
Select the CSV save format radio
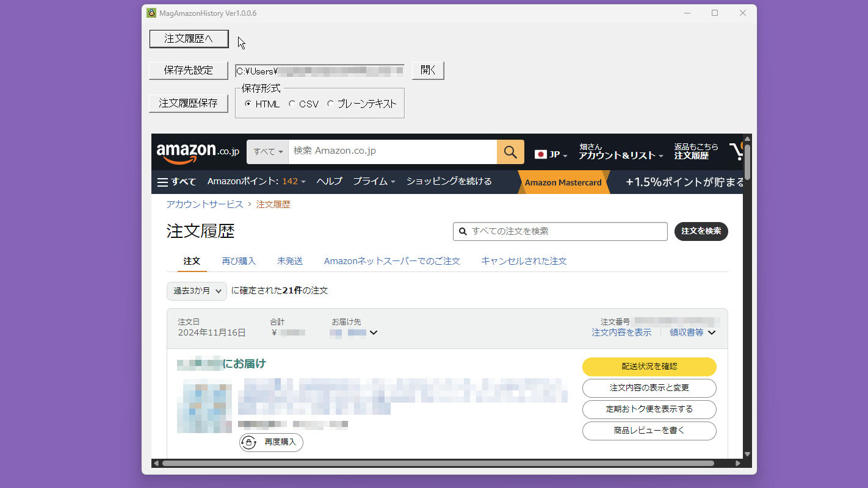click(292, 104)
